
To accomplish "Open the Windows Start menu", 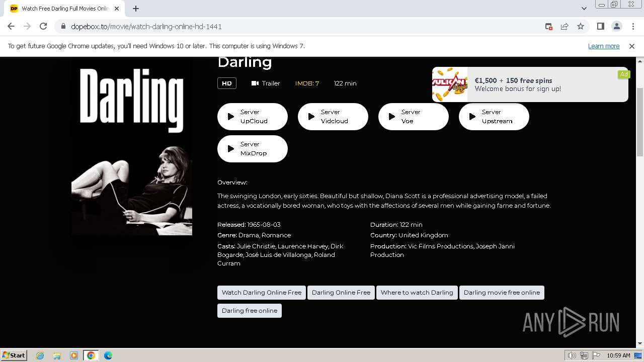I will point(14,355).
